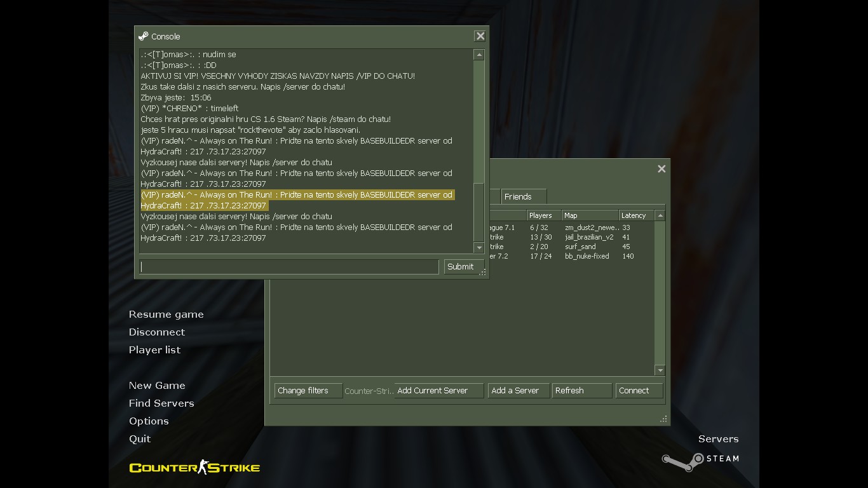This screenshot has height=488, width=868.
Task: Click Add Current Server button
Action: click(438, 391)
